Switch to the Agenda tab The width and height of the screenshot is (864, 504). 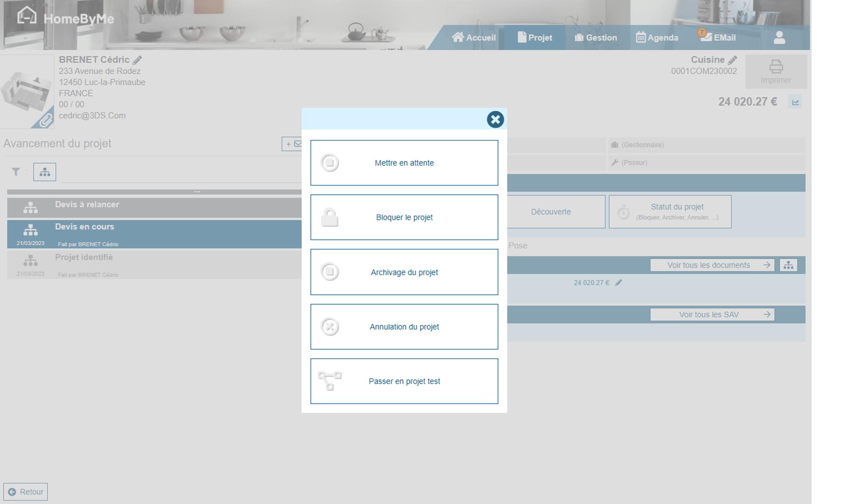pyautogui.click(x=657, y=38)
